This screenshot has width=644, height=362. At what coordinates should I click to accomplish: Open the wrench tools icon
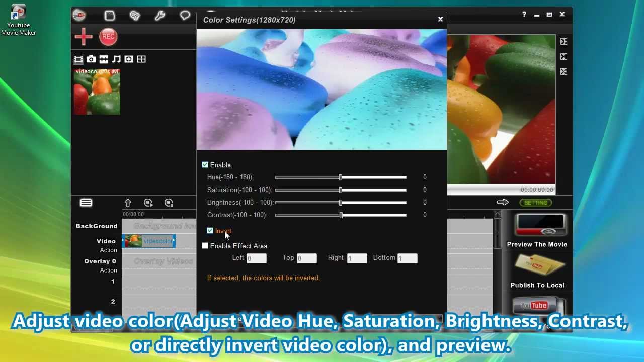[x=160, y=16]
